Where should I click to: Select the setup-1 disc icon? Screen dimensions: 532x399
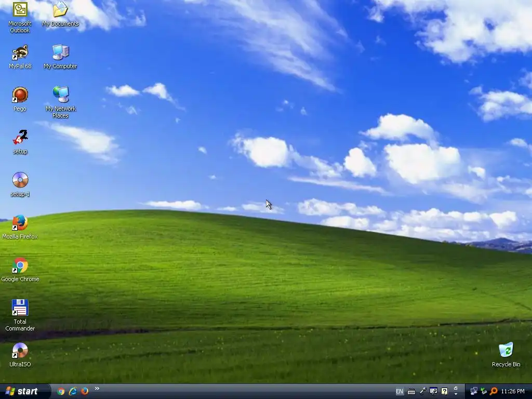(x=20, y=184)
